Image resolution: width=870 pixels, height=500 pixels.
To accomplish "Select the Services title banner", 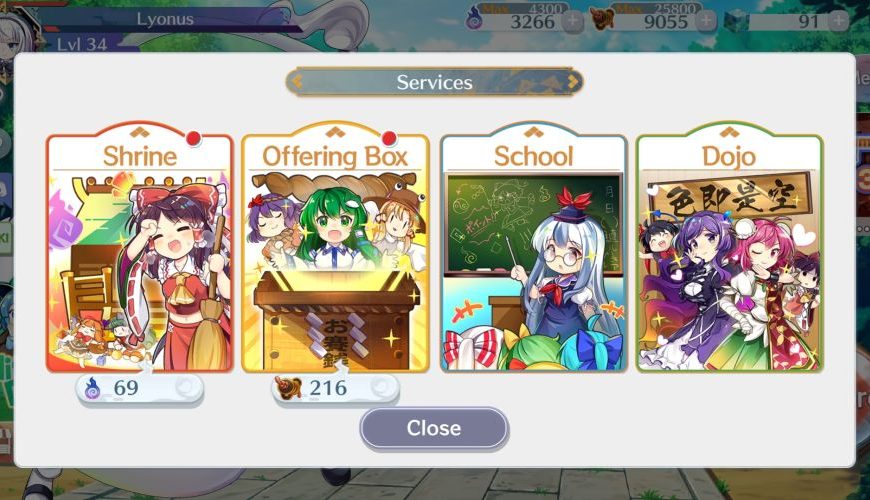I will coord(434,82).
